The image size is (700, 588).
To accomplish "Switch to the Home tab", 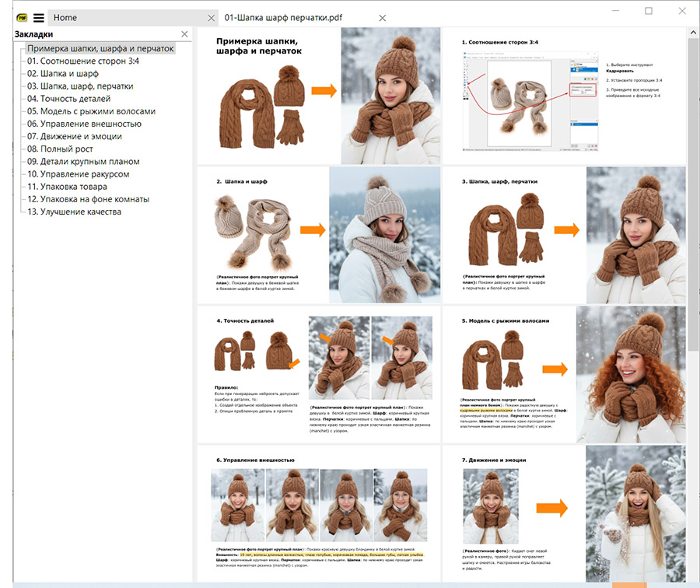I will pos(65,17).
